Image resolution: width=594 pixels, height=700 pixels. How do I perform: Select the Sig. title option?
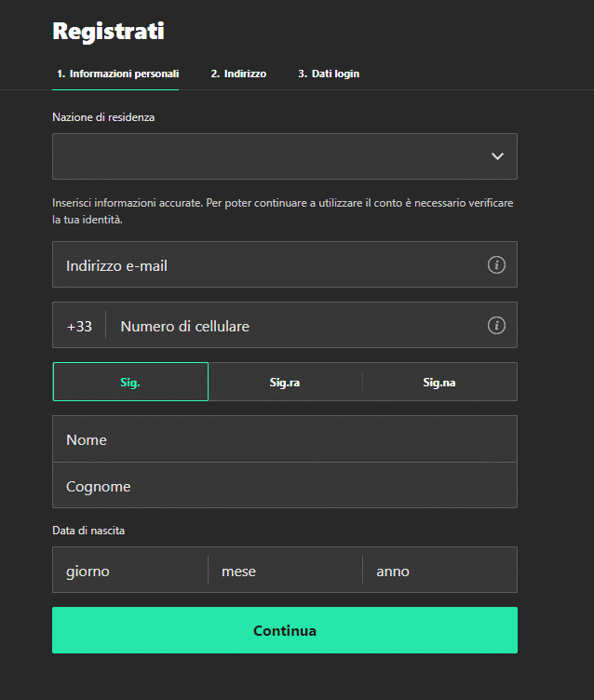tap(130, 382)
